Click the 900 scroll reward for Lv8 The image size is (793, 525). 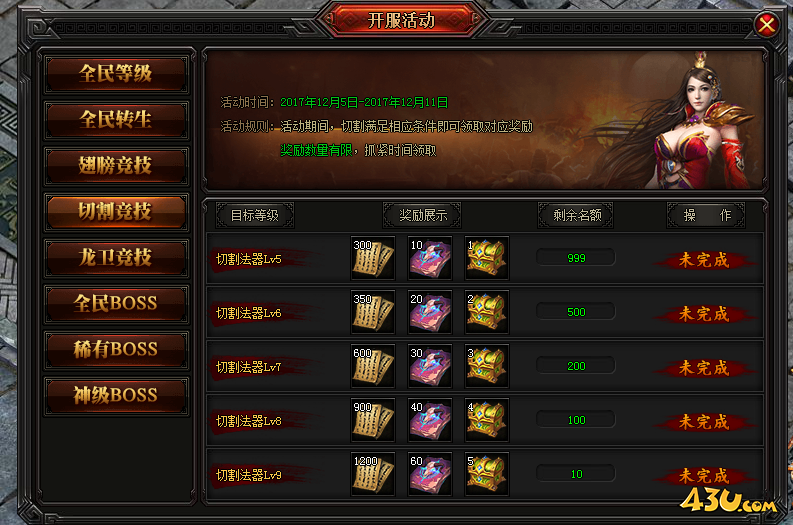point(373,420)
